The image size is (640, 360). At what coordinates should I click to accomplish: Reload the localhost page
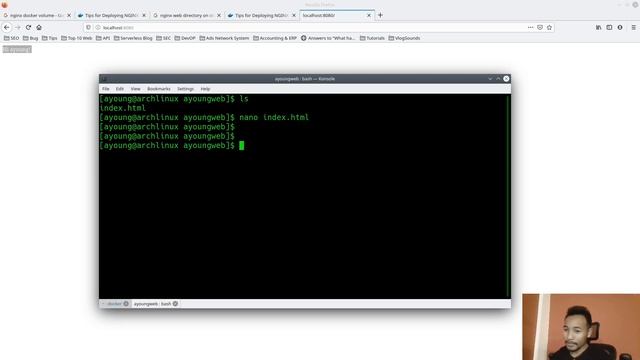coord(28,27)
